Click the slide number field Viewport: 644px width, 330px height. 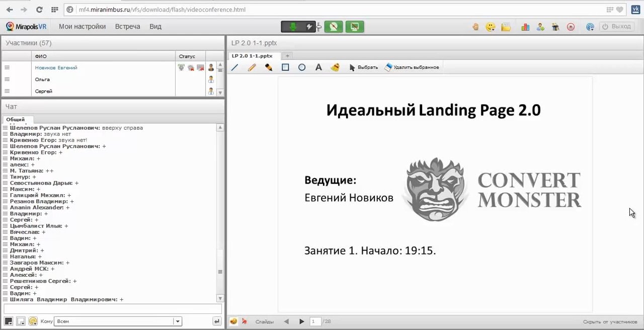pyautogui.click(x=315, y=321)
